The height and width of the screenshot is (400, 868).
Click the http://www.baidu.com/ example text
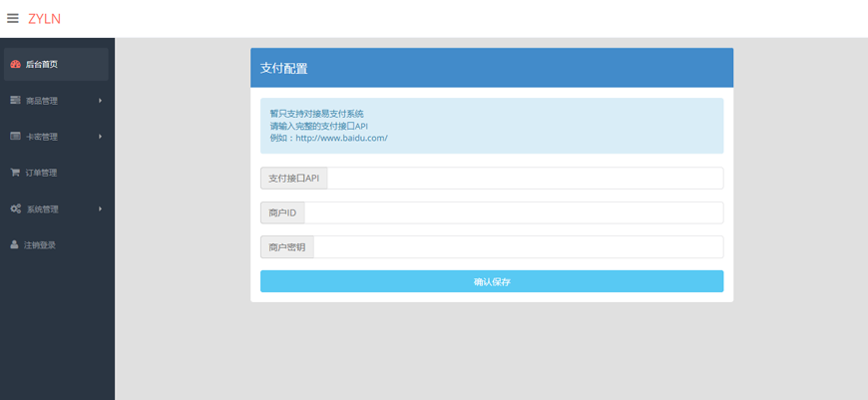(341, 138)
